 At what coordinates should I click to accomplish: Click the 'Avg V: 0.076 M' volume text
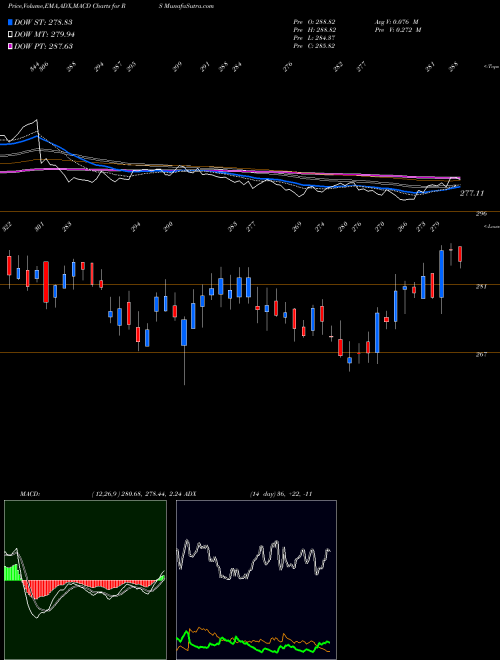(x=396, y=22)
